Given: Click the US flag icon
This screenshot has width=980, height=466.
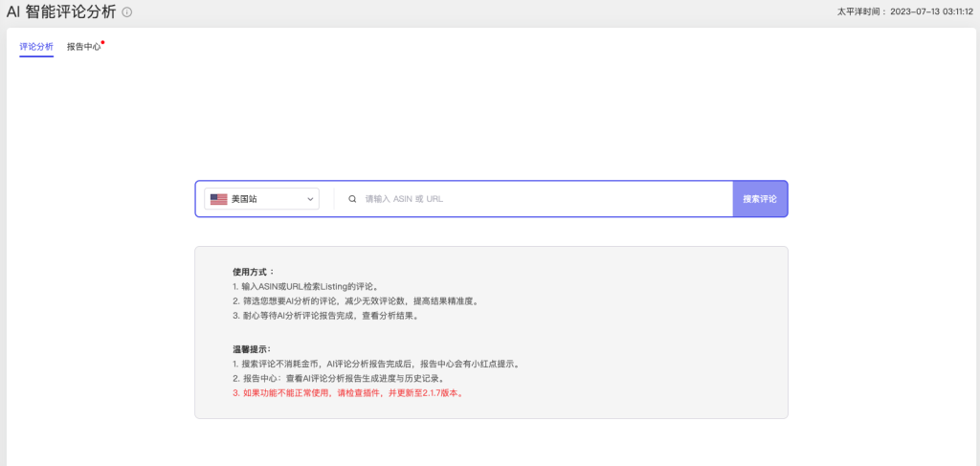Looking at the screenshot, I should [x=219, y=199].
